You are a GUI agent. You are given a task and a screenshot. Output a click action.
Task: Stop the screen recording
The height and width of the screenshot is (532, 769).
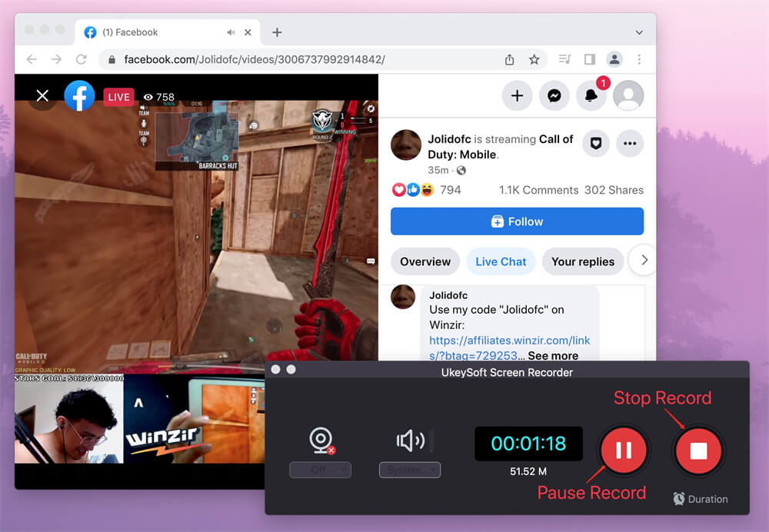[698, 451]
